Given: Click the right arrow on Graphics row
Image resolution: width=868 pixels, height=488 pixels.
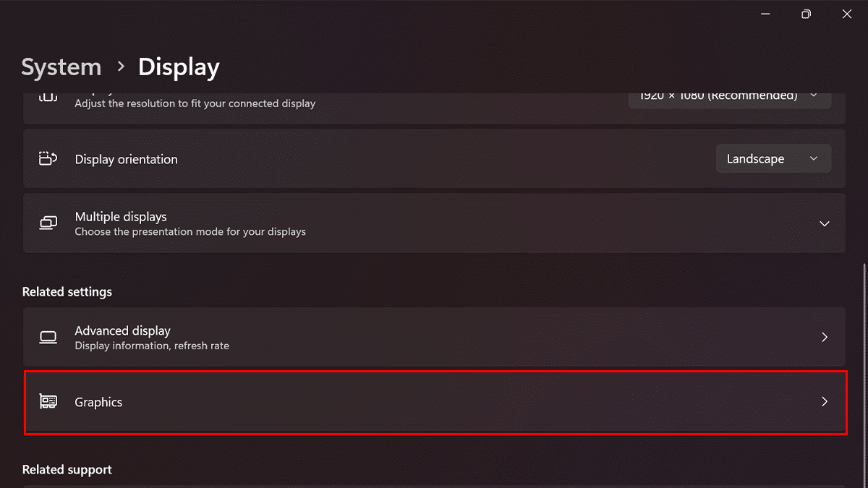Looking at the screenshot, I should pyautogui.click(x=825, y=401).
